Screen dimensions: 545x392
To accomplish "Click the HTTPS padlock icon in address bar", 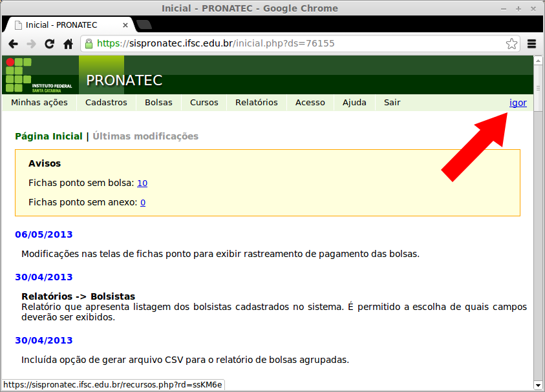I will tap(87, 43).
